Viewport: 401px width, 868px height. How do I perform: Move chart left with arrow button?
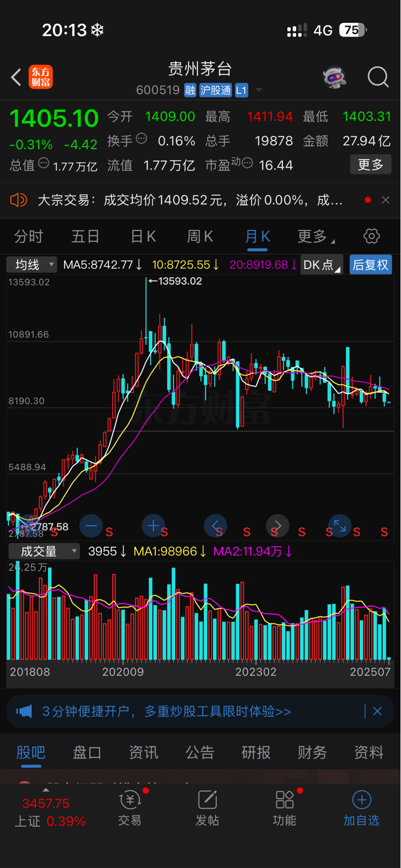pos(215,526)
